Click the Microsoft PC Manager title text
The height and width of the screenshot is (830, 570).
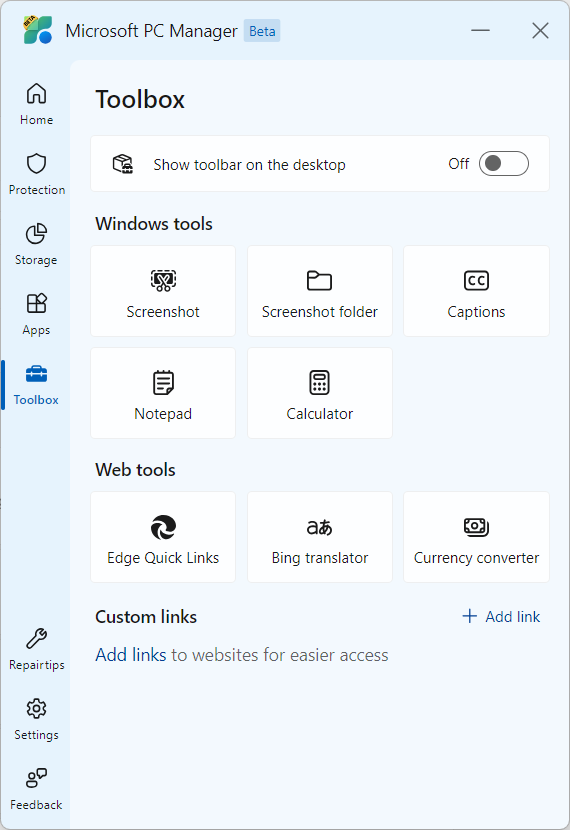[151, 31]
